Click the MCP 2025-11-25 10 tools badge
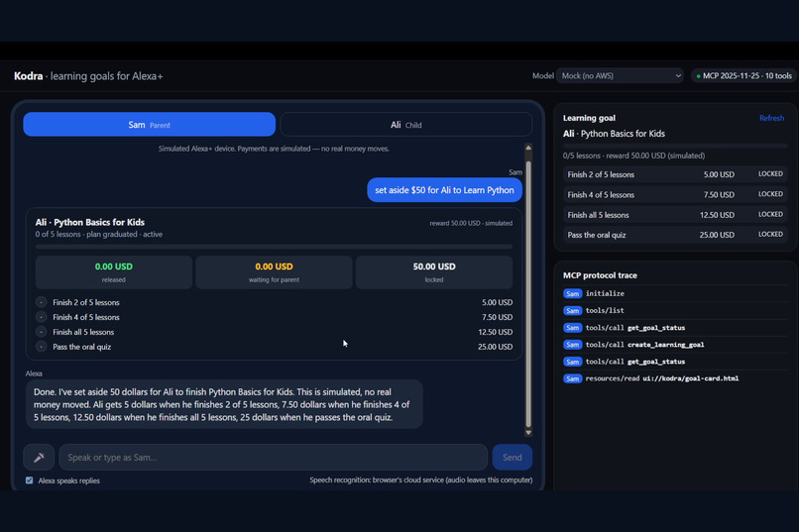This screenshot has width=799, height=532. pos(743,76)
